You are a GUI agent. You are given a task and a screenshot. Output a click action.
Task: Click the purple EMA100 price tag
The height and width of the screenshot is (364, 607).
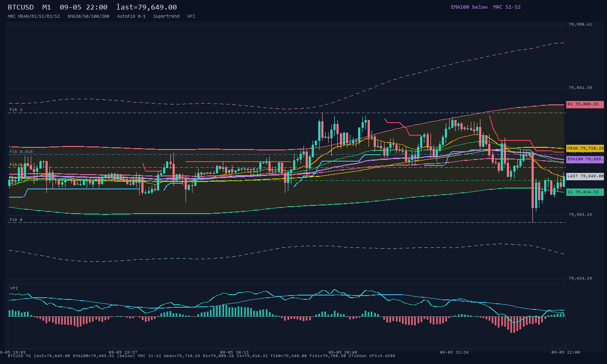coord(585,159)
